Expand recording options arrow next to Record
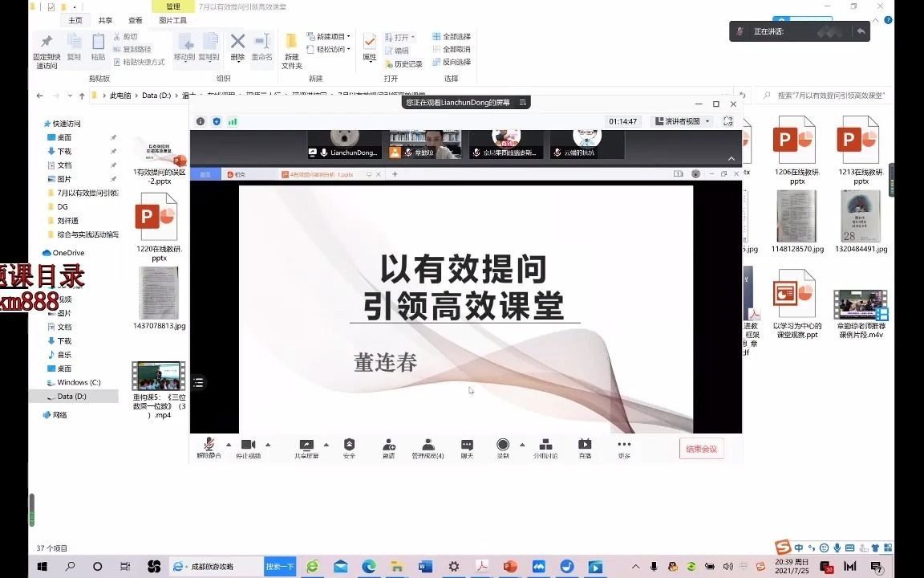The image size is (924, 578). (x=522, y=445)
